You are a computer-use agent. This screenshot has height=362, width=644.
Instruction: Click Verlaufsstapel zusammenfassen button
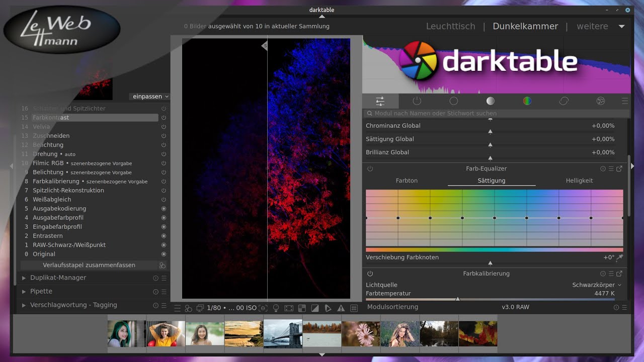click(89, 265)
